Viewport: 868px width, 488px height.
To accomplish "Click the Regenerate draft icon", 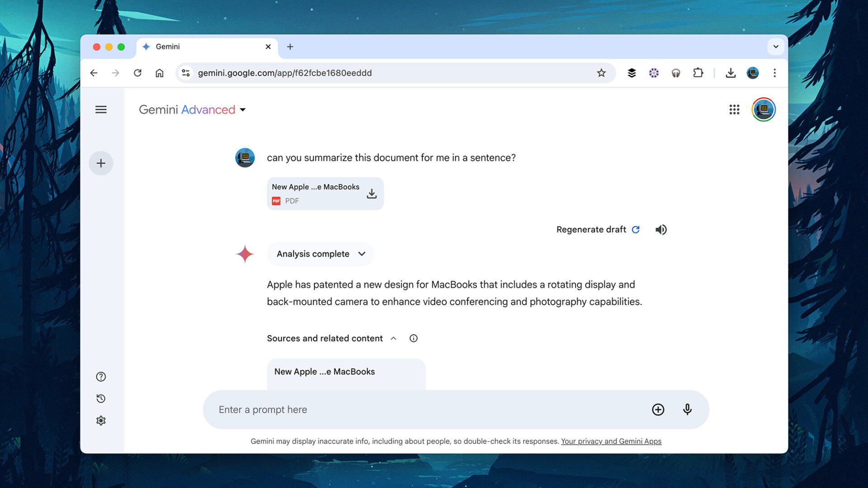I will click(636, 230).
